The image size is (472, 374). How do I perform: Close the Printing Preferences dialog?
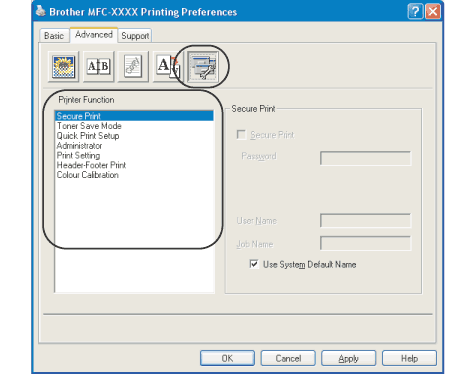(x=433, y=12)
